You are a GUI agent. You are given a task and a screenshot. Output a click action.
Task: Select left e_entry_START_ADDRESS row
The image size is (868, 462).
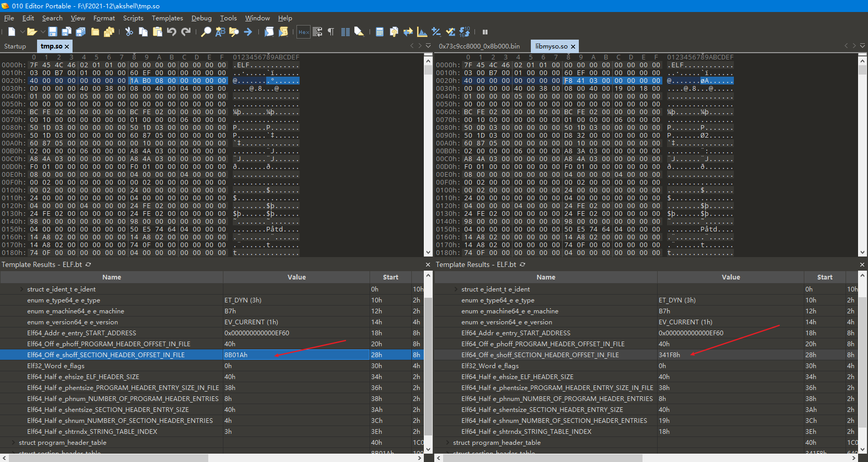[212, 333]
